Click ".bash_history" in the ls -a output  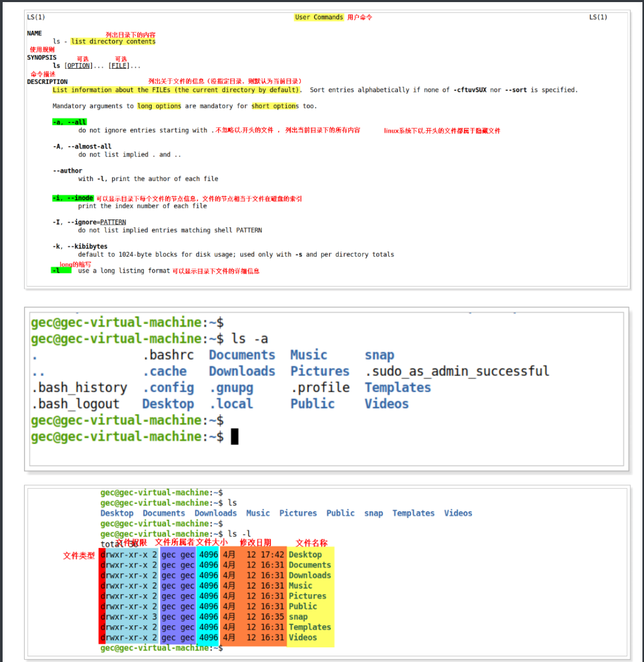[x=79, y=387]
